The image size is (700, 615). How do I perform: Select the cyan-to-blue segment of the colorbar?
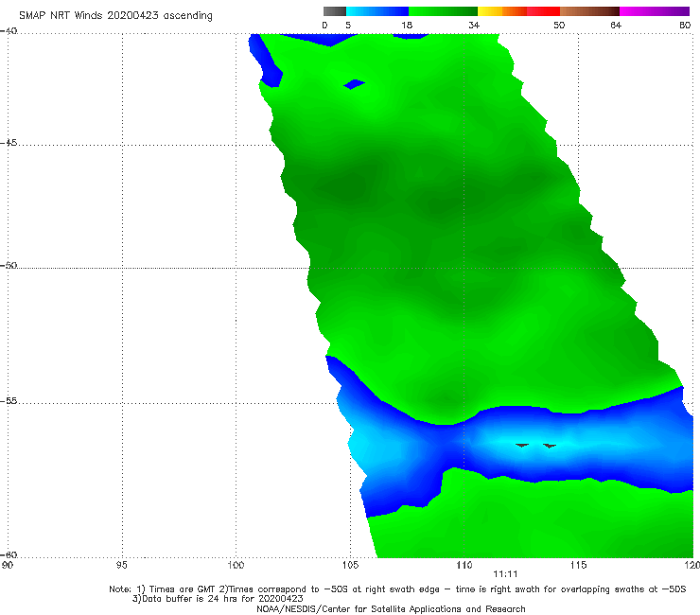point(377,11)
